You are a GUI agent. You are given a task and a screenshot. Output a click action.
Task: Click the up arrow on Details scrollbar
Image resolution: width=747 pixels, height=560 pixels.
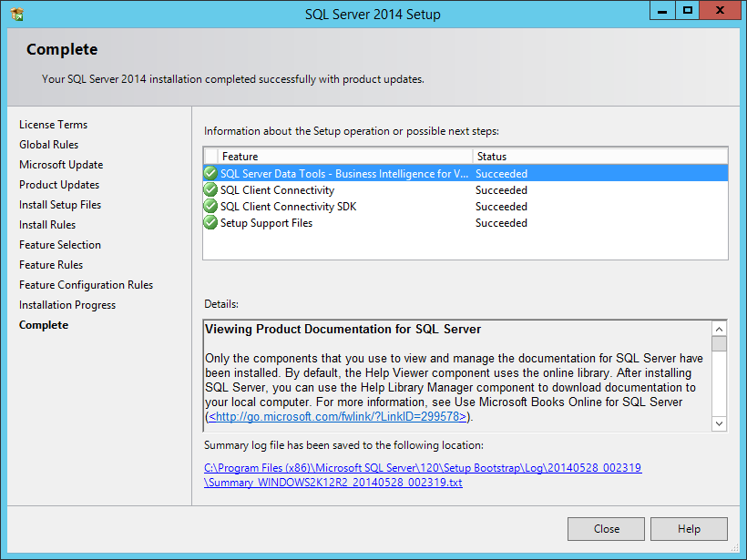719,328
